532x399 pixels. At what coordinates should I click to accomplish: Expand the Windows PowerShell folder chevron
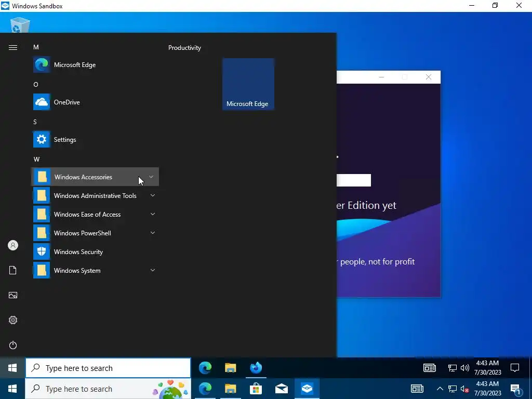[153, 233]
